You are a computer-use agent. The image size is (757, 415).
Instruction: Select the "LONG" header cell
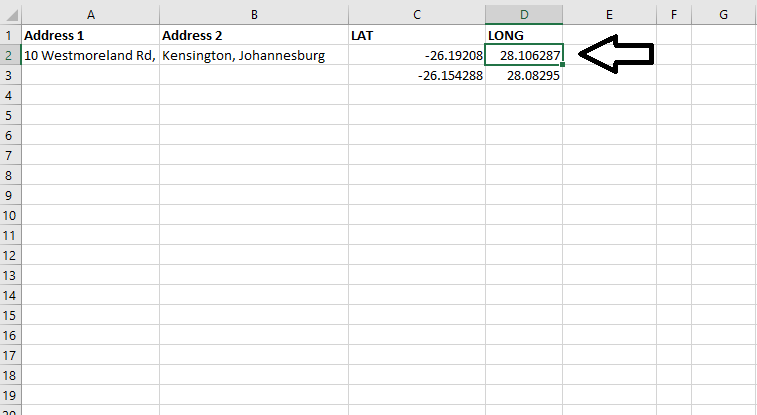524,35
